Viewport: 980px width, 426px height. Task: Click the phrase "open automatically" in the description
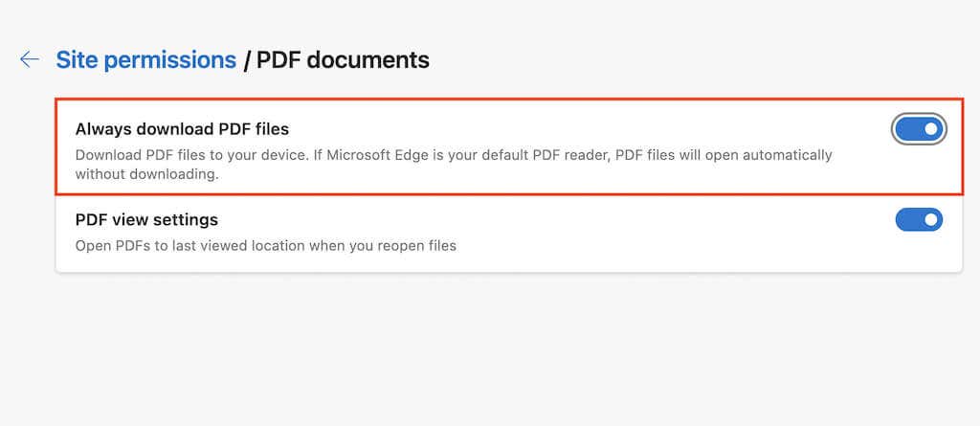(x=768, y=154)
